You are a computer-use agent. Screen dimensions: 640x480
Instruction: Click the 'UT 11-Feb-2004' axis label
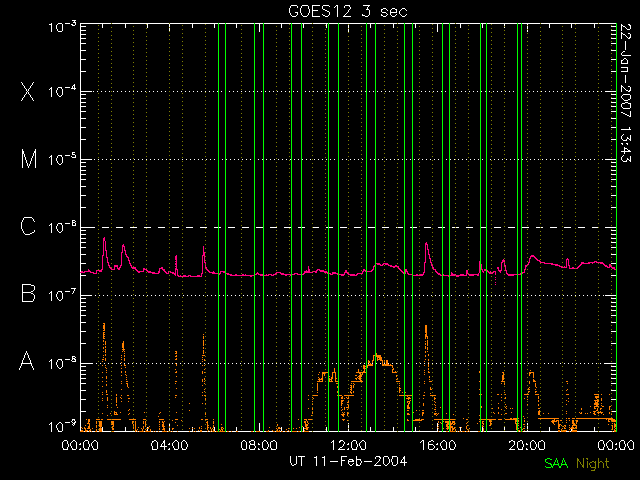point(348,461)
